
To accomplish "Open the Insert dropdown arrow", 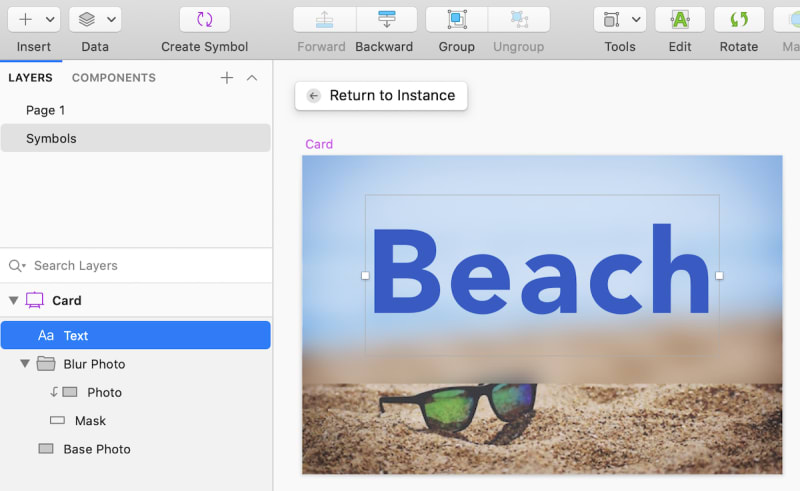I will [50, 20].
